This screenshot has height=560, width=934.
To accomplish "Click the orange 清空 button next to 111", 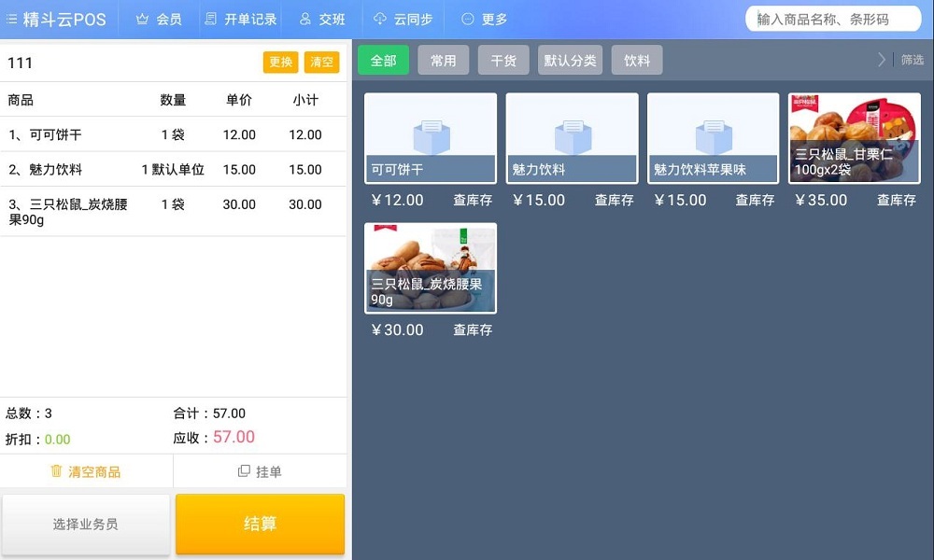I will coord(321,62).
